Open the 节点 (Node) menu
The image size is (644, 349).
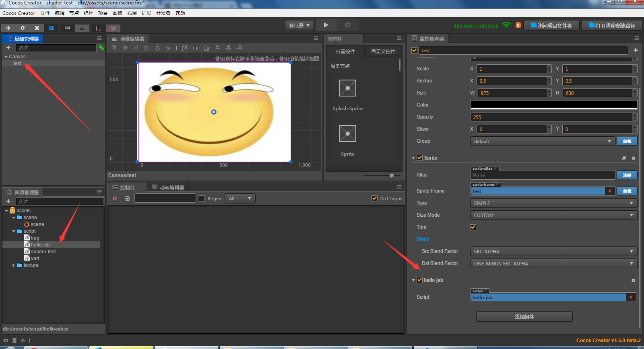tap(74, 13)
